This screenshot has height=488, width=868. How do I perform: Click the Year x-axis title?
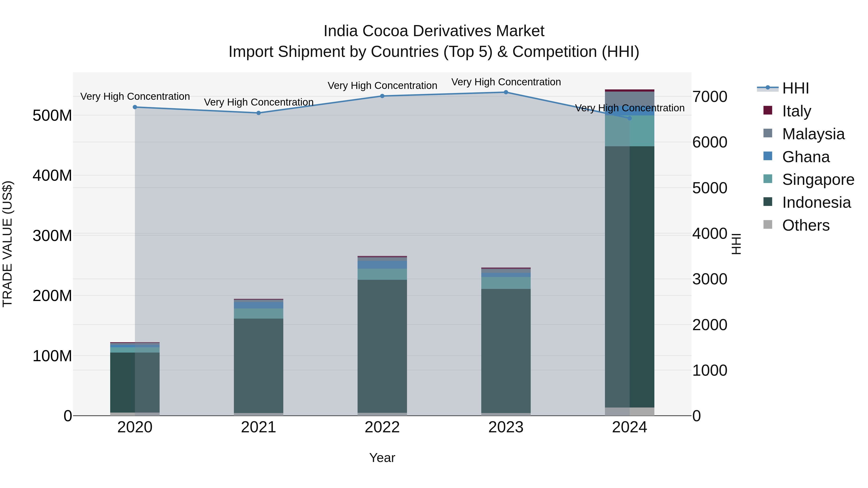[x=382, y=458]
